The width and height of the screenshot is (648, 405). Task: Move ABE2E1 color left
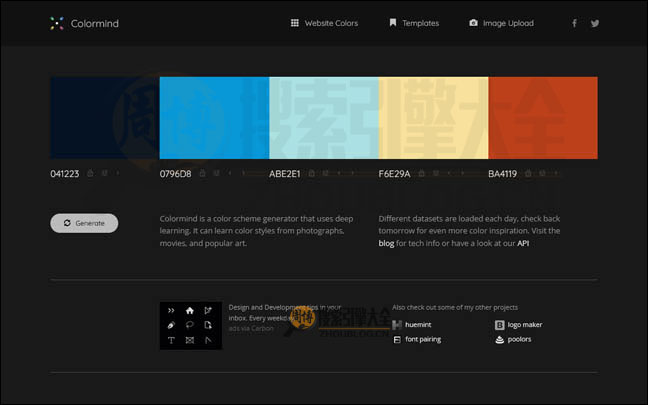pyautogui.click(x=339, y=173)
